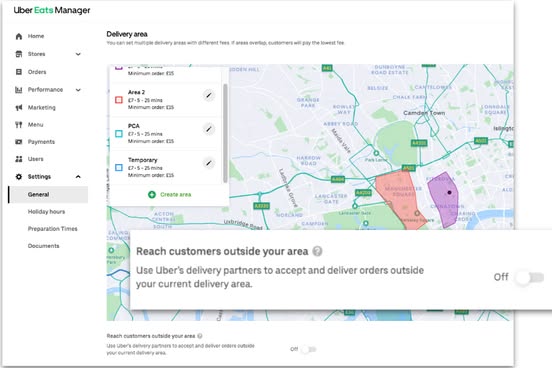Toggle Reach customers switch in large popup
Image resolution: width=552 pixels, height=368 pixels.
click(x=530, y=277)
